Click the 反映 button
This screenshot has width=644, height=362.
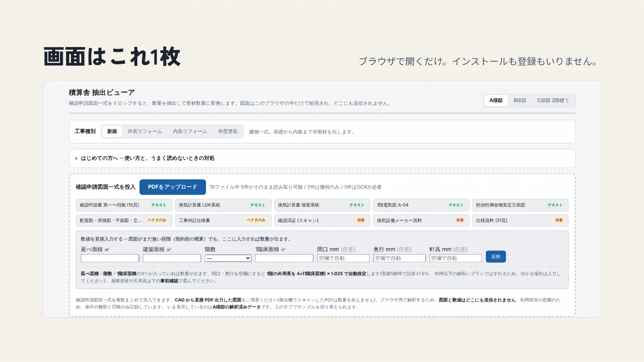pyautogui.click(x=496, y=257)
